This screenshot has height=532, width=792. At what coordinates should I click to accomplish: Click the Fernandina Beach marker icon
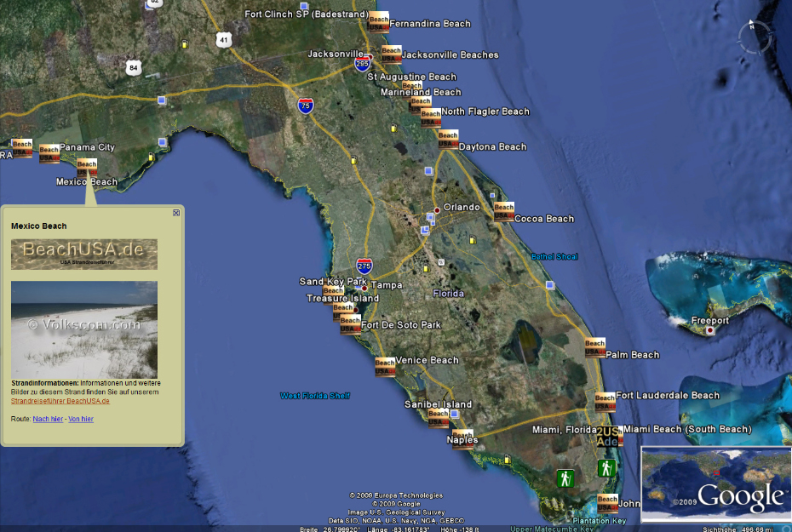(x=379, y=22)
